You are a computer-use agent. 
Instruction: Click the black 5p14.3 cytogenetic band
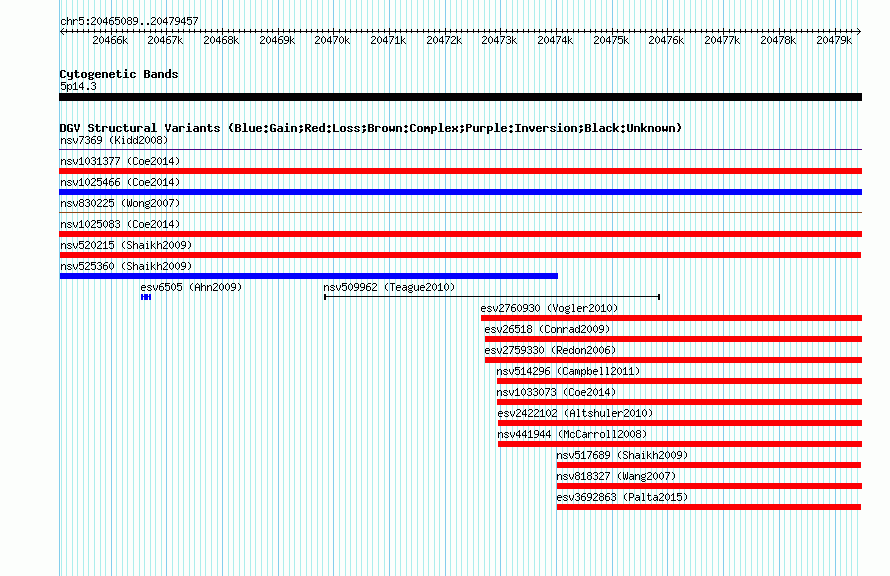[x=460, y=97]
